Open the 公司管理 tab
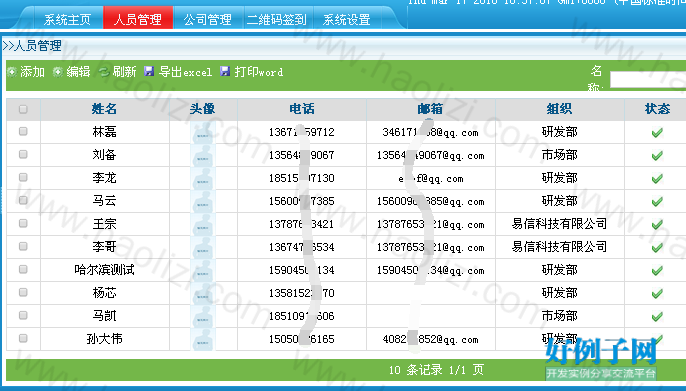Screen dimensions: 686x391 pyautogui.click(x=208, y=19)
